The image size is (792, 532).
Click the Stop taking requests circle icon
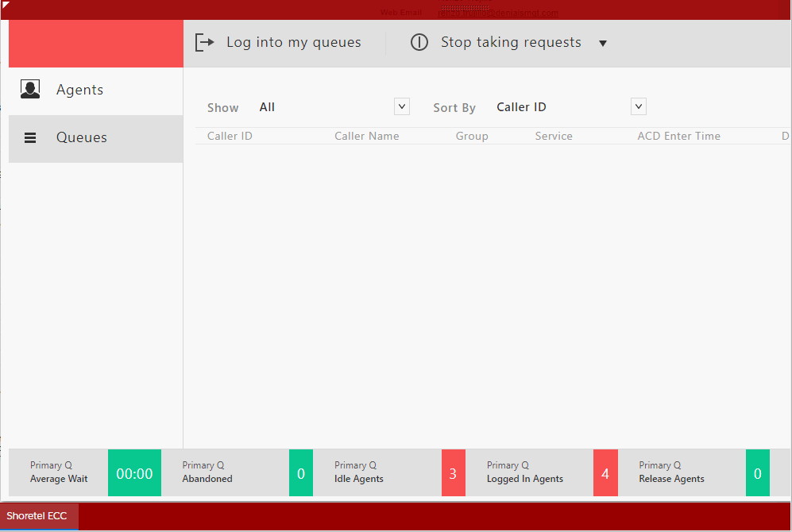(419, 42)
